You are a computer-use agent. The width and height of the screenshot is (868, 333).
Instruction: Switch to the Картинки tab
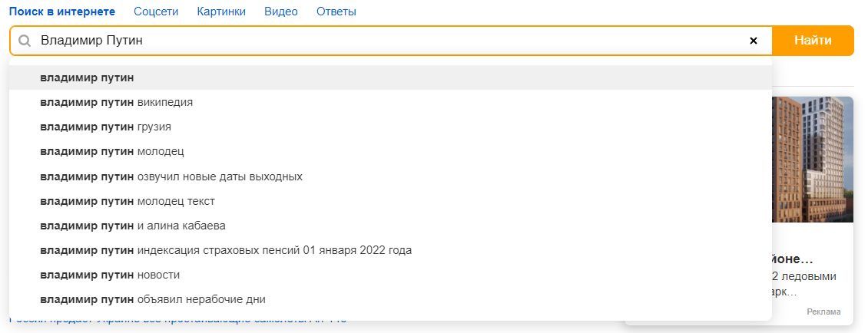(x=221, y=12)
